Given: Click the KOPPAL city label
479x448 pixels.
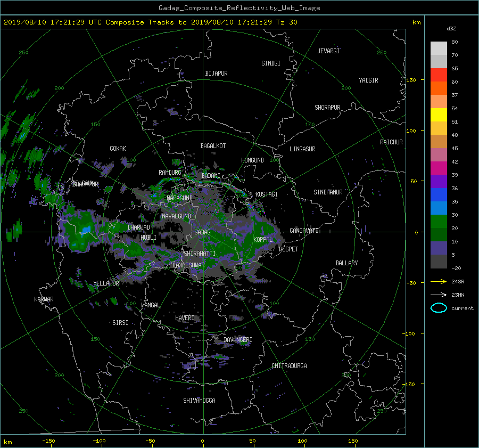Looking at the screenshot, I should pyautogui.click(x=263, y=240).
